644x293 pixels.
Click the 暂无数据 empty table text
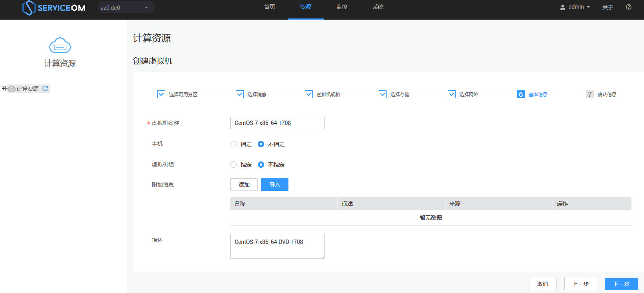[x=431, y=218]
